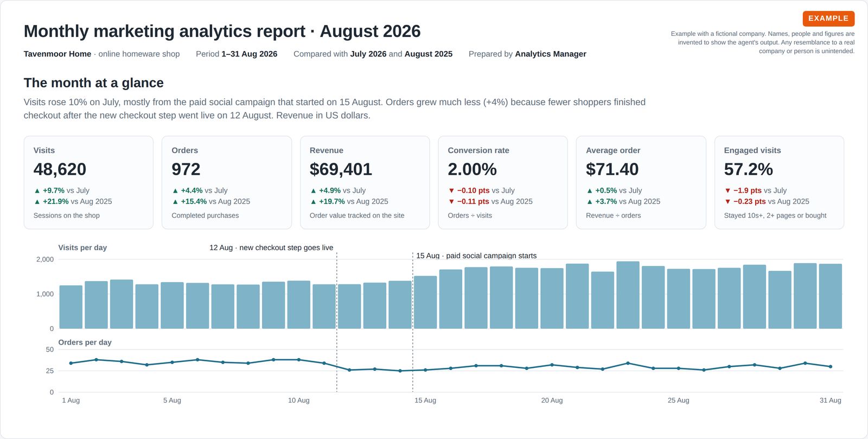
Task: Select the up triangle next to +15.4%
Action: (x=175, y=201)
